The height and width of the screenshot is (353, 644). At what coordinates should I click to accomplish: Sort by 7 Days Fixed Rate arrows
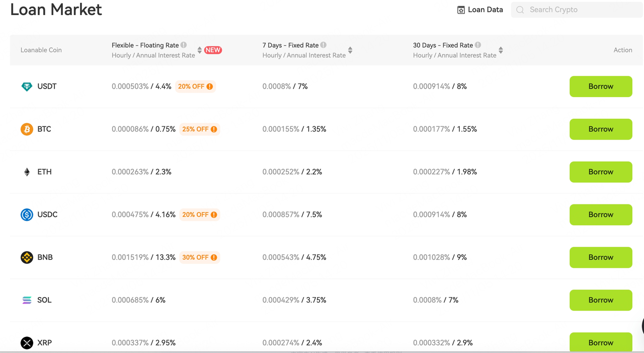[x=350, y=50]
